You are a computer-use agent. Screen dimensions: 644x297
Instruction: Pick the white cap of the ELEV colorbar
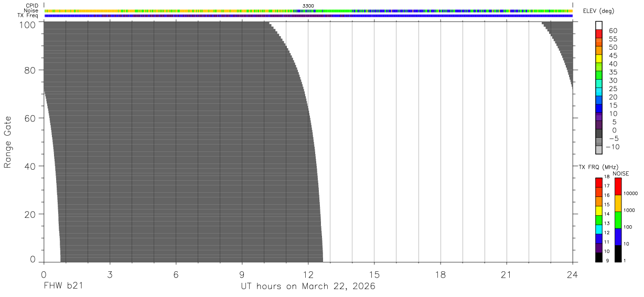point(599,25)
